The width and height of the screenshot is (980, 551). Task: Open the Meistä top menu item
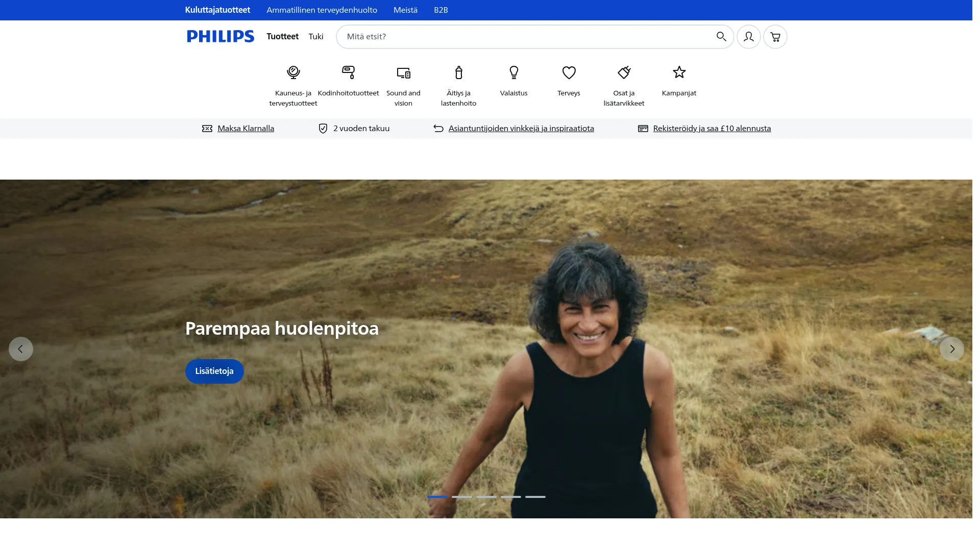coord(405,10)
